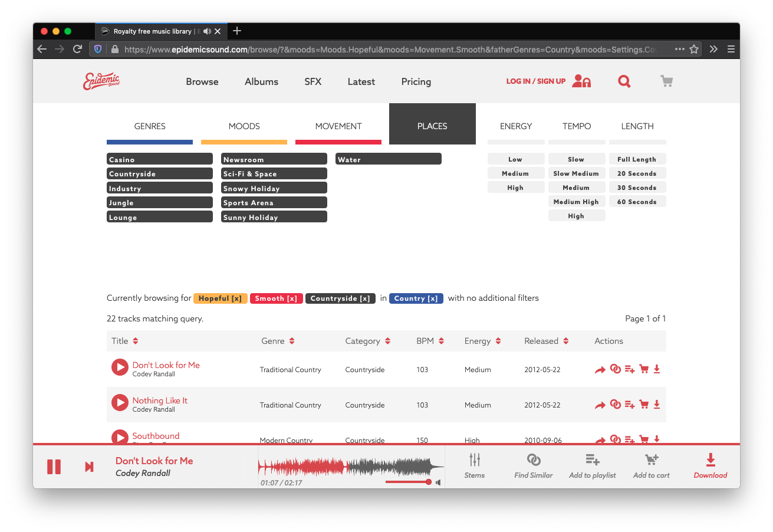The width and height of the screenshot is (773, 532).
Task: Toggle the Slow Medium tempo filter
Action: [577, 173]
